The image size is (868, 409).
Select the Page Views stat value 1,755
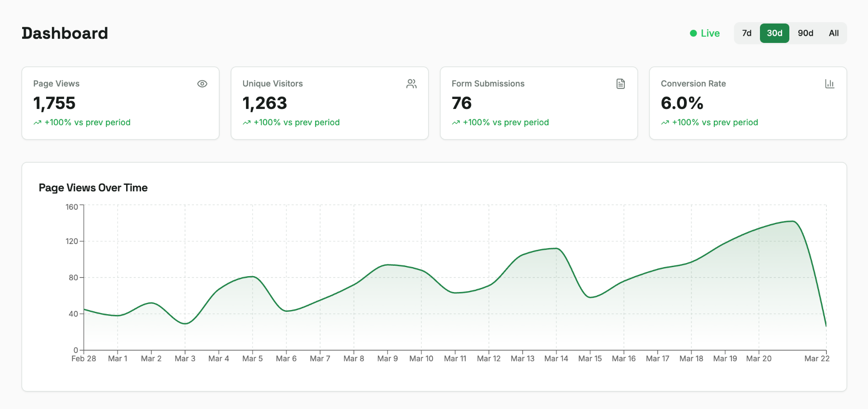pos(55,103)
